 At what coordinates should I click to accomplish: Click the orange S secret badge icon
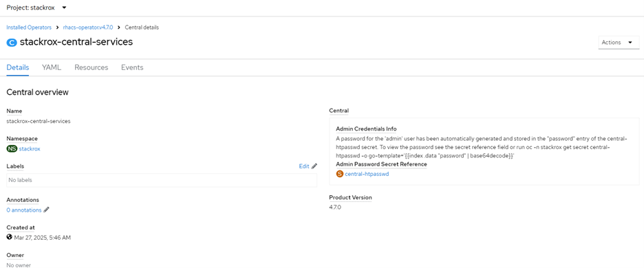(x=340, y=174)
